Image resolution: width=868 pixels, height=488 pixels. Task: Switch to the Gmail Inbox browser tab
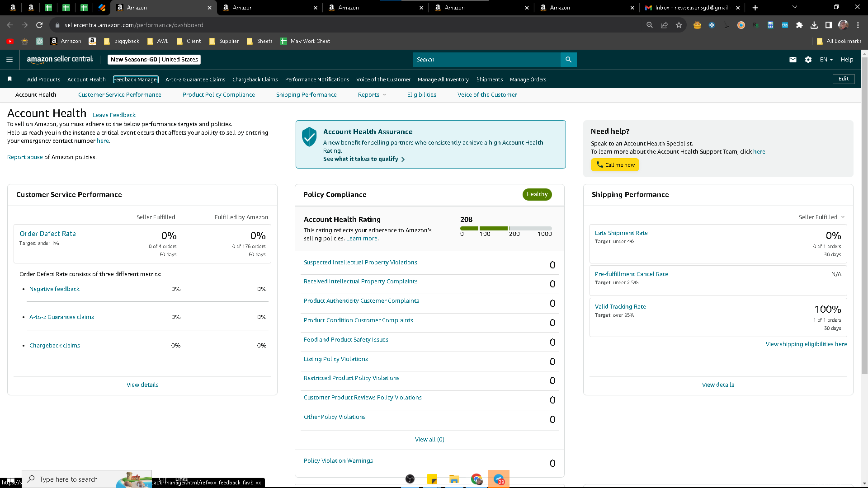click(692, 8)
